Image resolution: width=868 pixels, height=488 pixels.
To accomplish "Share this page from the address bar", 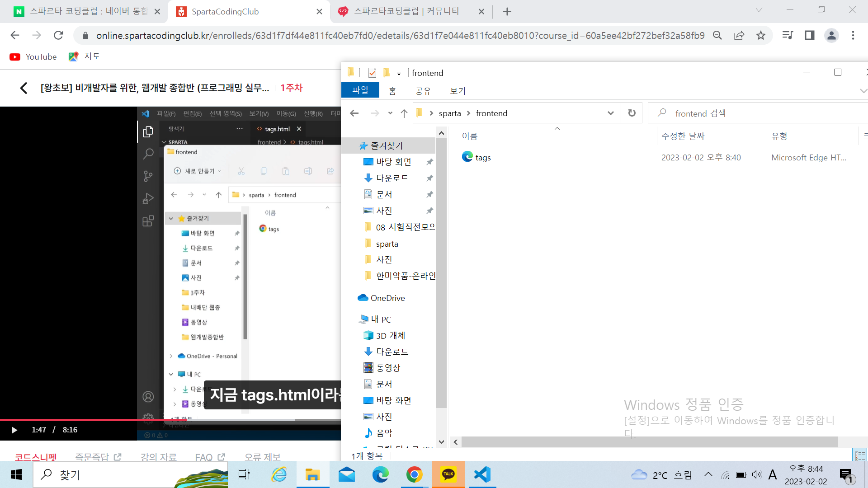I will pos(739,35).
